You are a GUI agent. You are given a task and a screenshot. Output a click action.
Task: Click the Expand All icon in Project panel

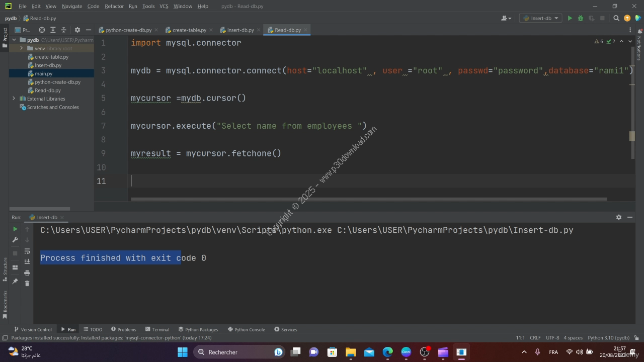tap(54, 30)
